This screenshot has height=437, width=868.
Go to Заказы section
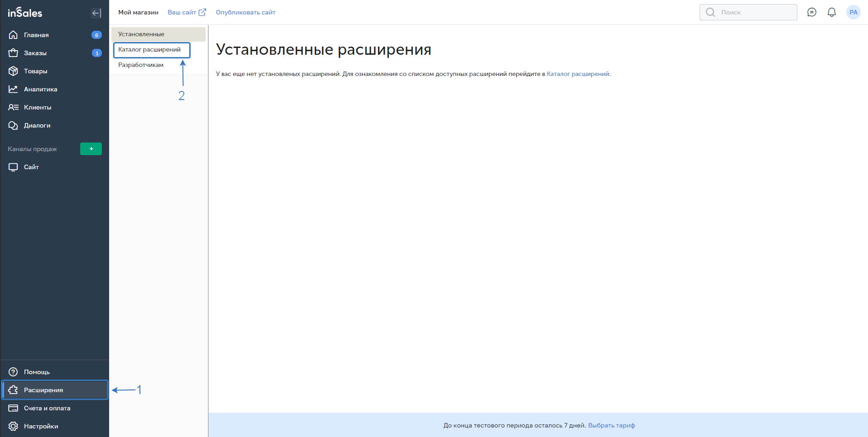pos(55,53)
